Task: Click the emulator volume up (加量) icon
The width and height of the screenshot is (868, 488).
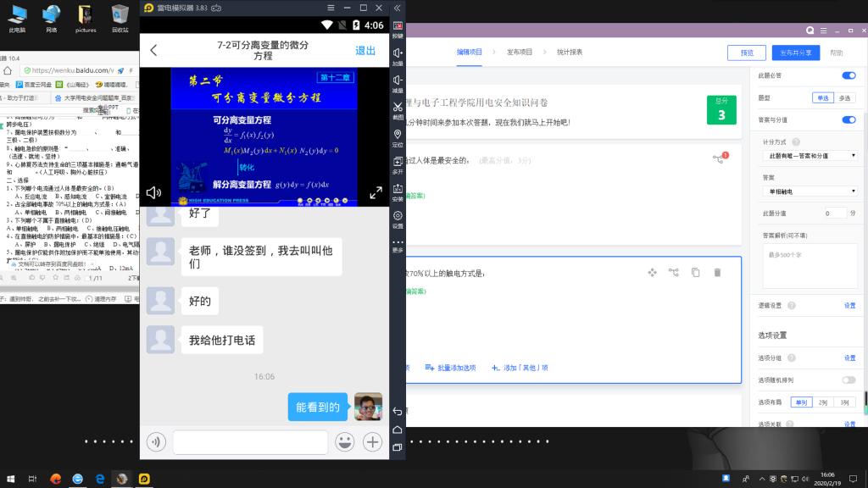Action: tap(398, 56)
